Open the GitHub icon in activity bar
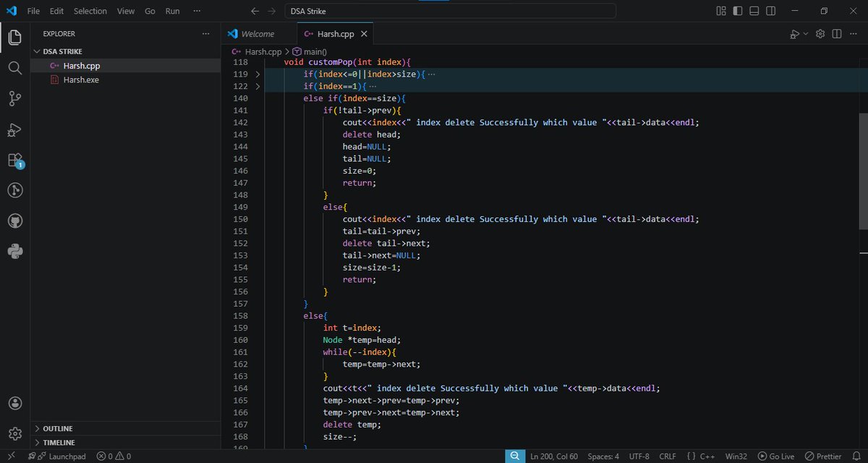Image resolution: width=868 pixels, height=463 pixels. pos(15,221)
